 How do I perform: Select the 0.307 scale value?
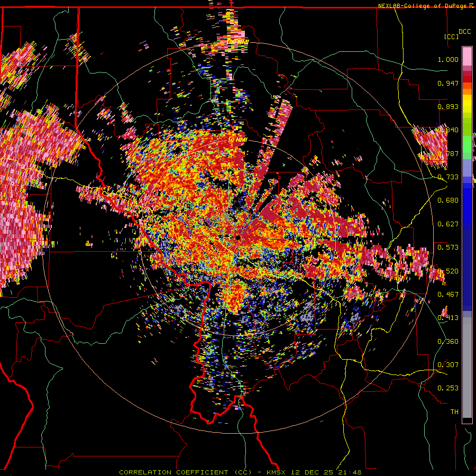point(448,365)
